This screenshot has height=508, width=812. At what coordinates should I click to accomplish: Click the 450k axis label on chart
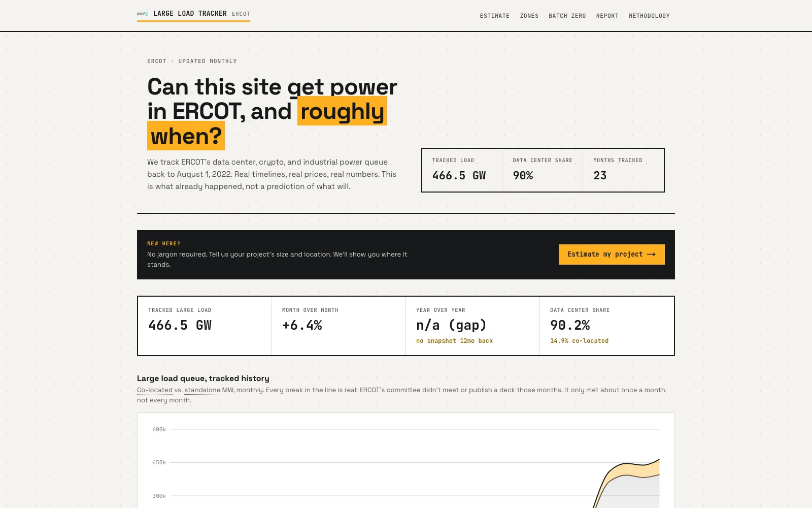[x=159, y=463]
